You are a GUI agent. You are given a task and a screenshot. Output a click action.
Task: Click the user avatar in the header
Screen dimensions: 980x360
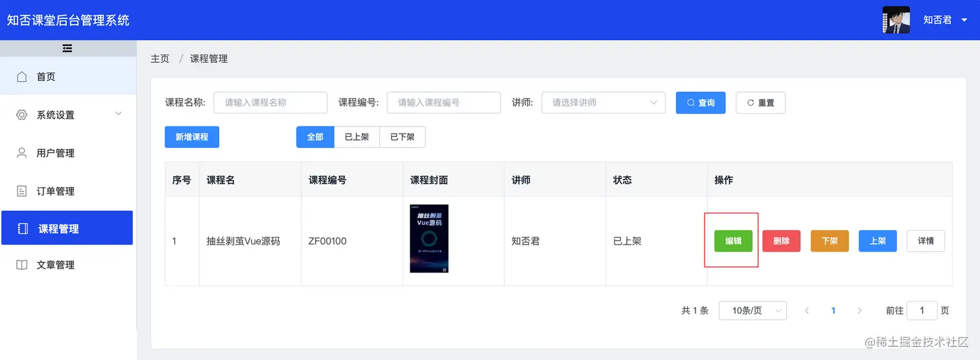(x=896, y=20)
